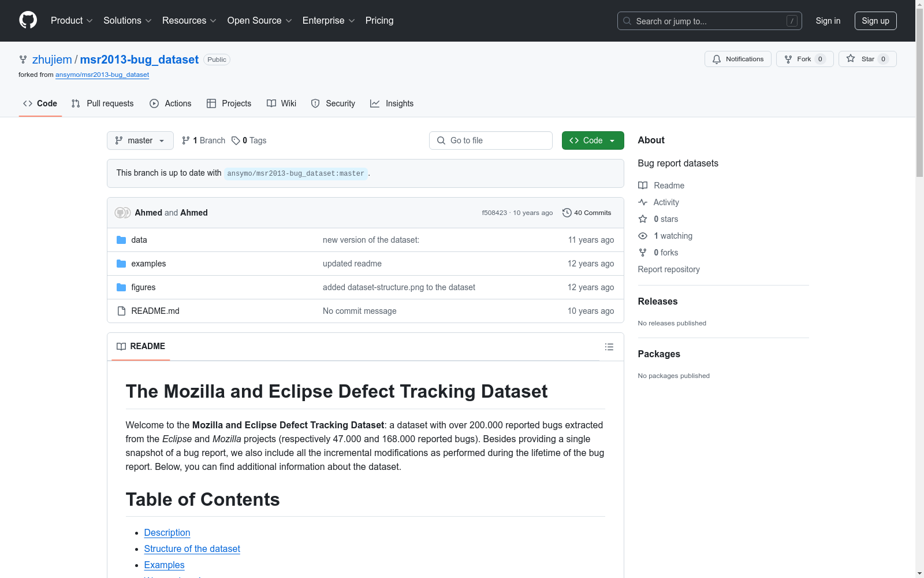
Task: Click the Notifications button
Action: tap(738, 59)
